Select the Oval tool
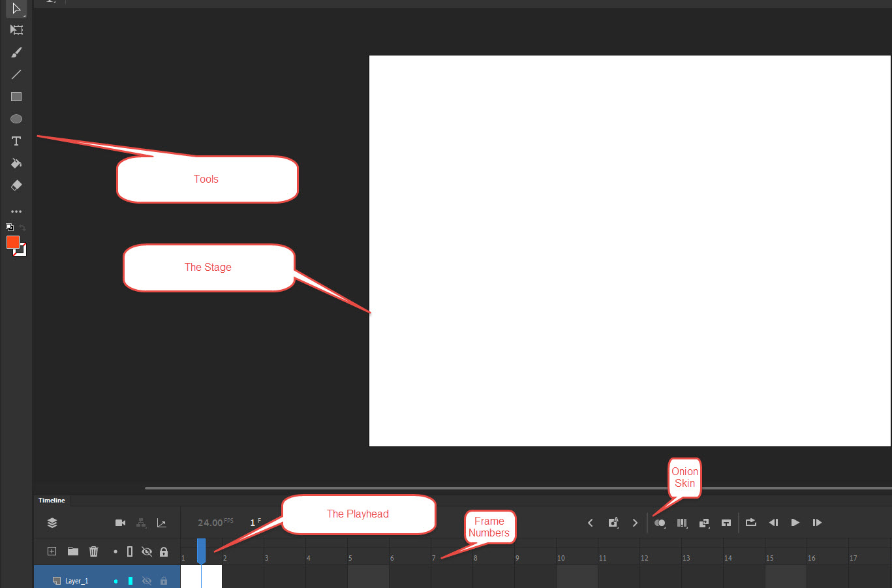 coord(16,119)
